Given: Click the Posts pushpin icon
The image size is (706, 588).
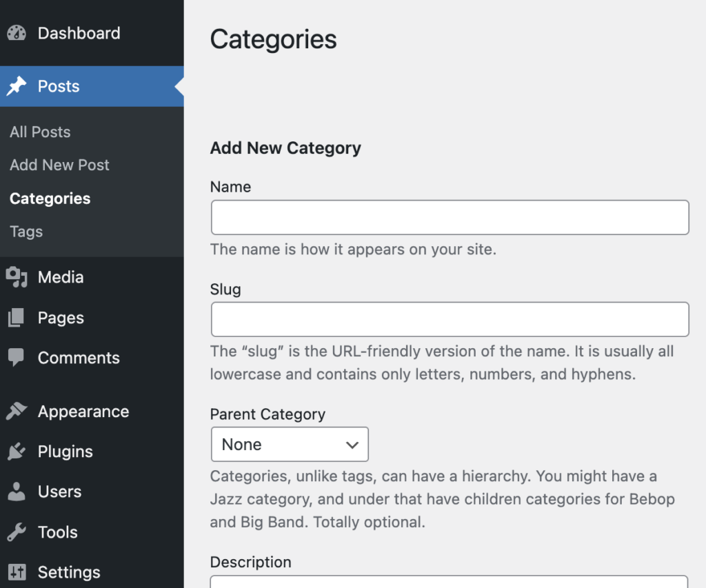Looking at the screenshot, I should tap(17, 86).
